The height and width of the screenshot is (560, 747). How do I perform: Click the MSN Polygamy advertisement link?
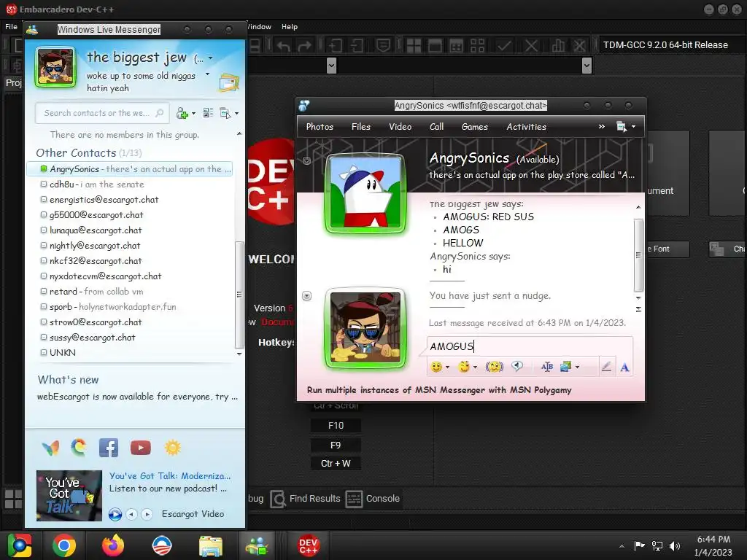pyautogui.click(x=438, y=390)
